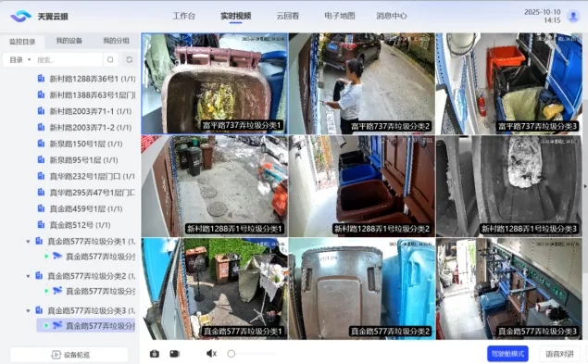This screenshot has height=364, width=588.
Task: Select video tile 新村路1288弄1号垃圾分类1
Action: click(215, 186)
